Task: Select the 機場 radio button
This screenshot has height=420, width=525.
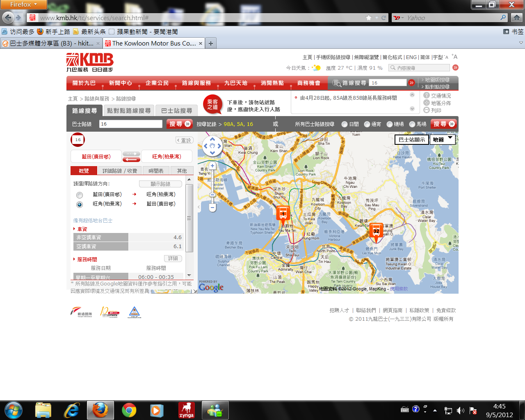Action: tap(390, 124)
